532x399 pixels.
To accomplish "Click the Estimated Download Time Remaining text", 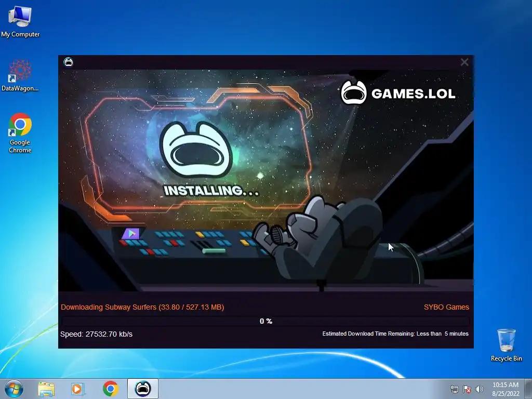I will pos(395,334).
